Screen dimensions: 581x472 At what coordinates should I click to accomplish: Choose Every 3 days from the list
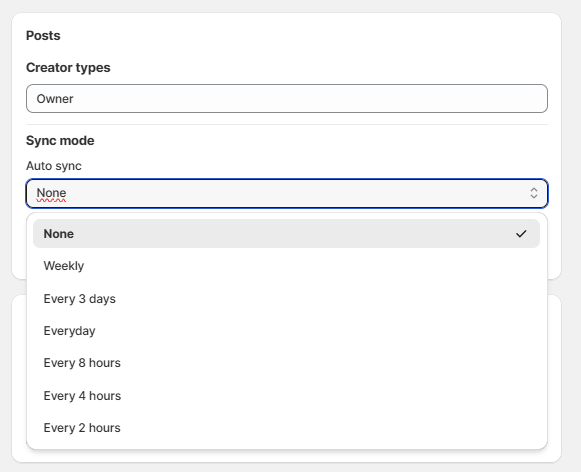[286, 299]
